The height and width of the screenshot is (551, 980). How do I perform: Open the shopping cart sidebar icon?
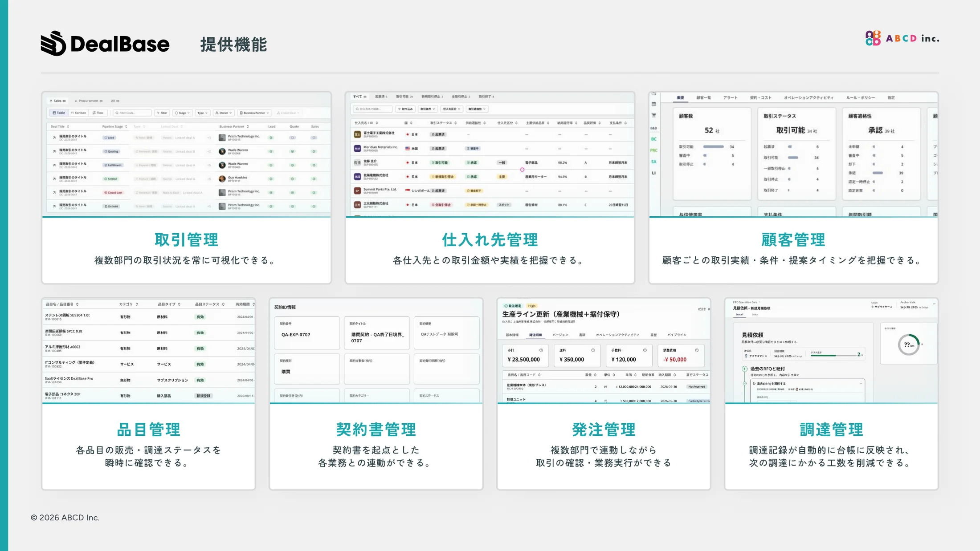click(653, 115)
